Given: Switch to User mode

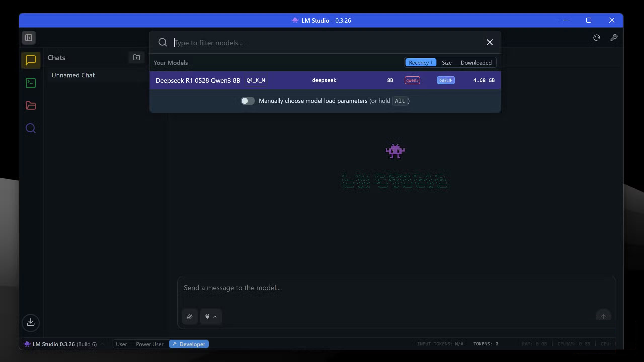Looking at the screenshot, I should [122, 344].
